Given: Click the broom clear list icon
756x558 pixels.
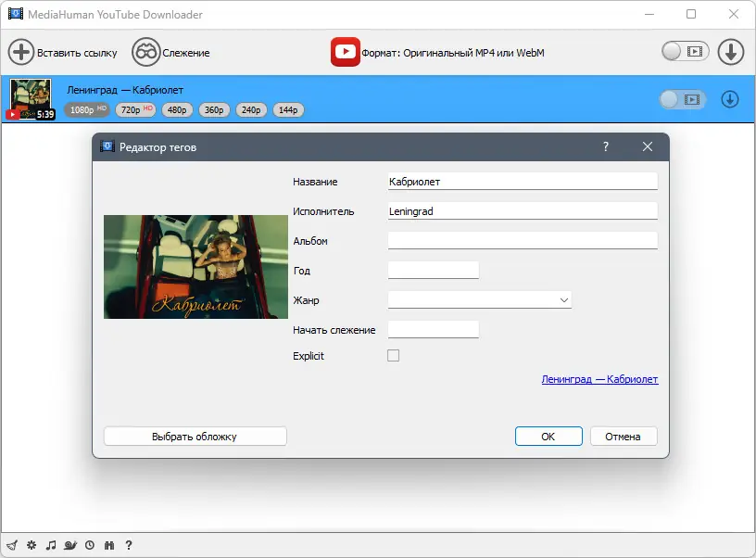Looking at the screenshot, I should [x=12, y=545].
